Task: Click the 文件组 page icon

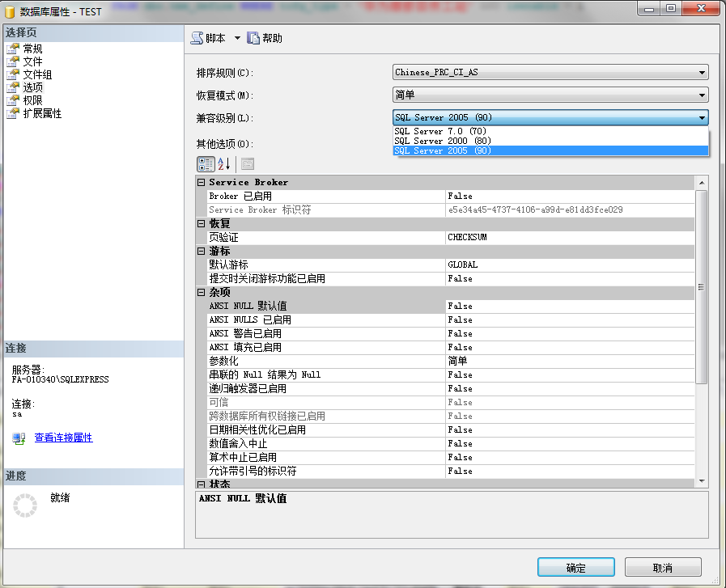Action: click(13, 74)
